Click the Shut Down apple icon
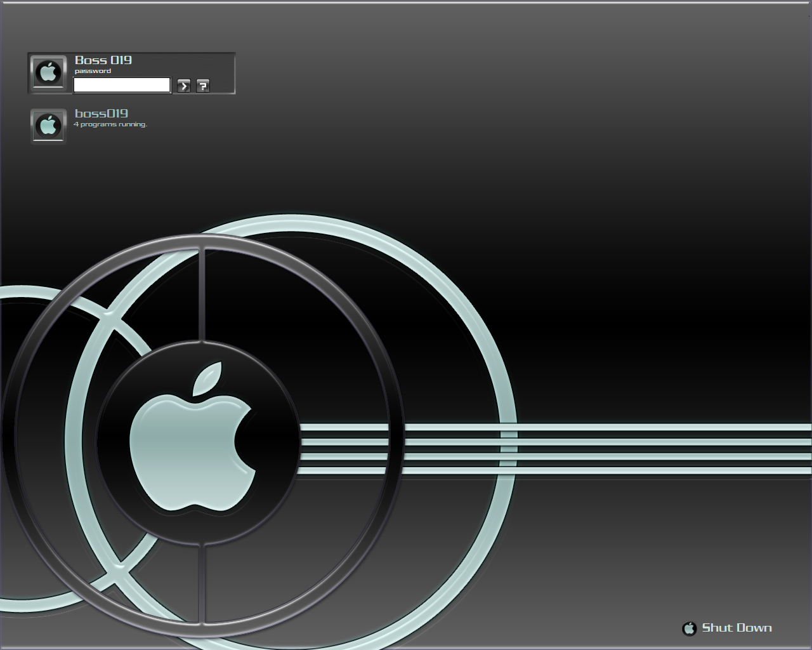812x650 pixels. (x=689, y=628)
